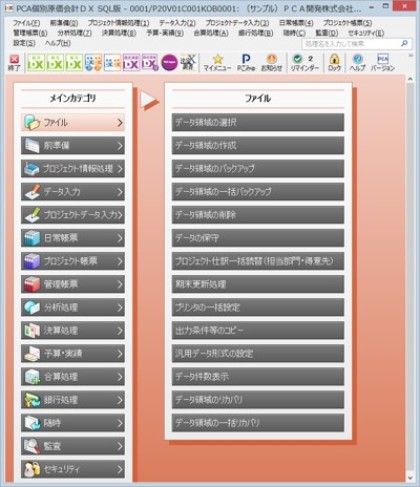The height and width of the screenshot is (487, 420).
Task: Expand the セキュリティ category
Action: pos(73,469)
